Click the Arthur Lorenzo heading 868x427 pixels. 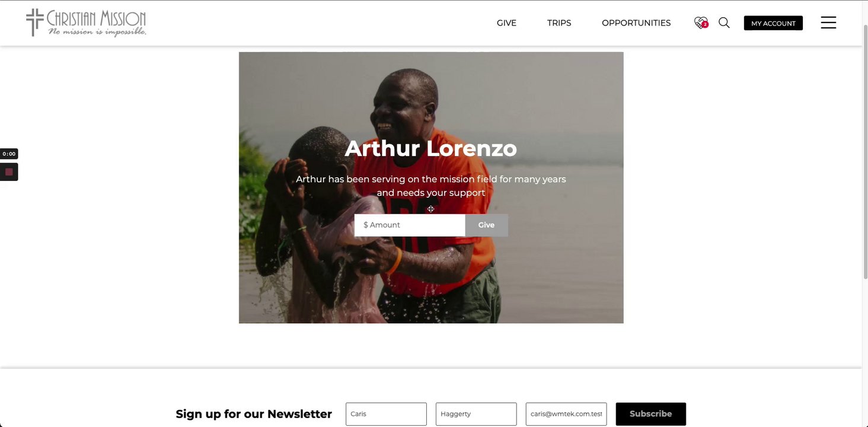coord(431,148)
